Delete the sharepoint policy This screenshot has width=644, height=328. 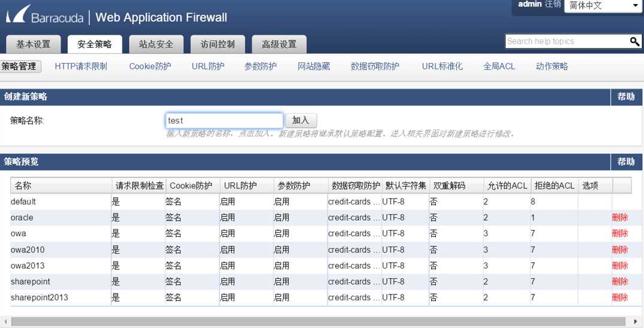pos(620,282)
